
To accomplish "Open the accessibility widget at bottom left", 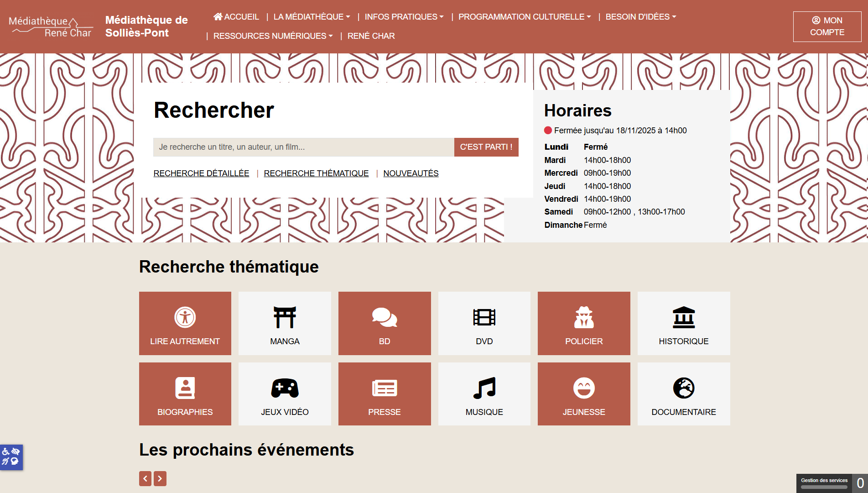I will [11, 456].
